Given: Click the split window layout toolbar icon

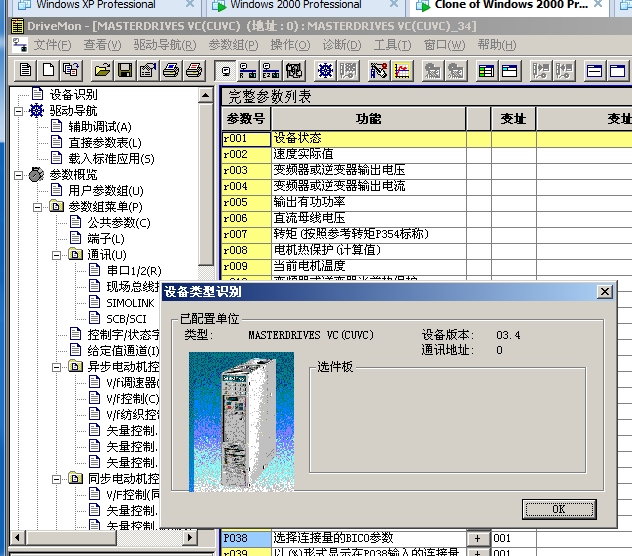Looking at the screenshot, I should tap(595, 71).
